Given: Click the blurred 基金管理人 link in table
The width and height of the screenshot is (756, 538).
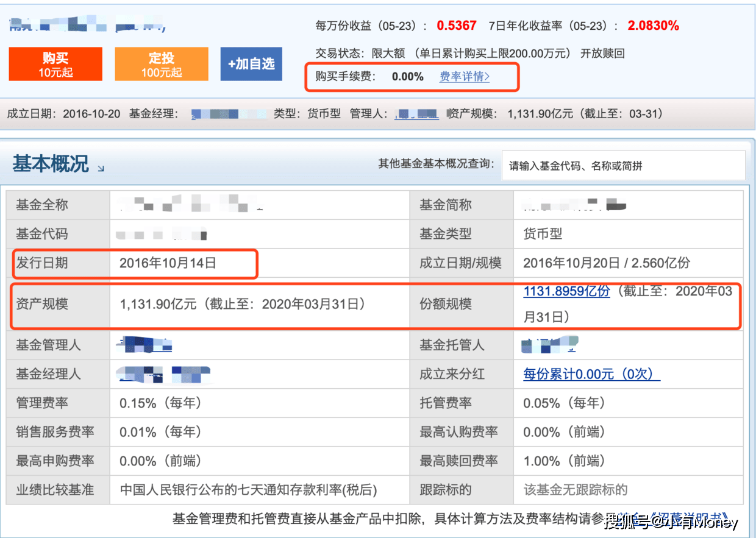Looking at the screenshot, I should pyautogui.click(x=144, y=345).
